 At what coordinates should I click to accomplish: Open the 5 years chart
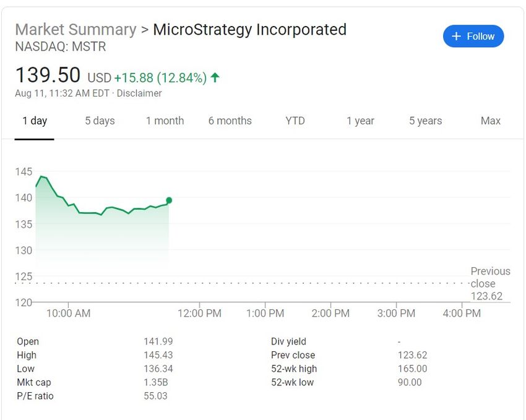[425, 121]
